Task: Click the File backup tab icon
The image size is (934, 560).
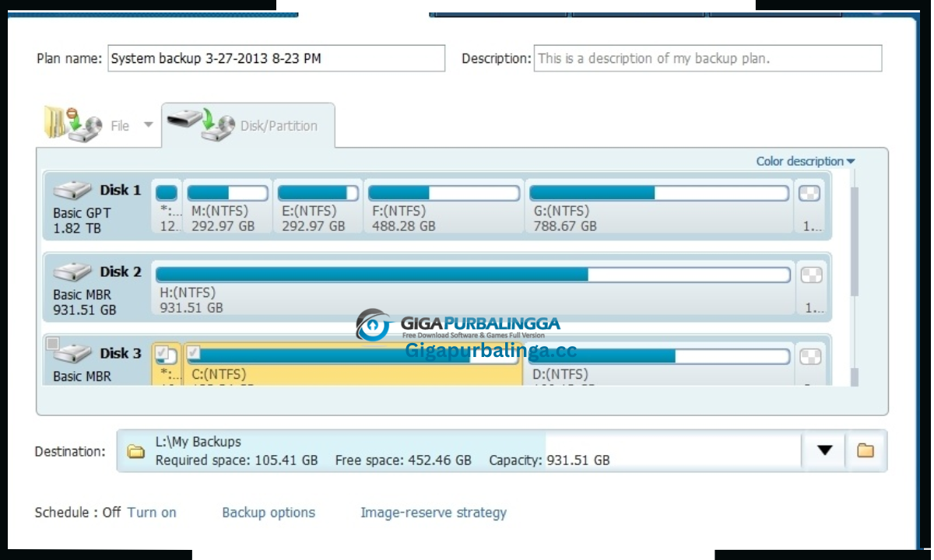Action: tap(72, 123)
